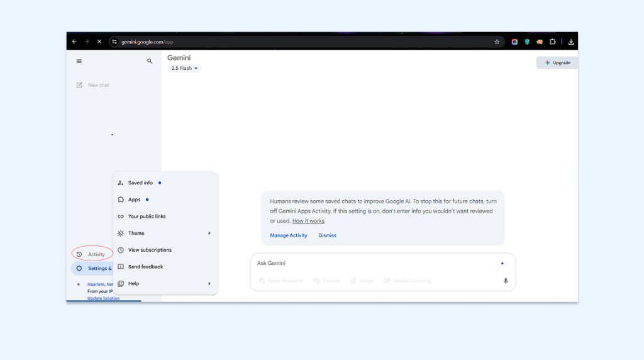Choose Send feedback in the menu
Image resolution: width=644 pixels, height=360 pixels.
click(165, 267)
